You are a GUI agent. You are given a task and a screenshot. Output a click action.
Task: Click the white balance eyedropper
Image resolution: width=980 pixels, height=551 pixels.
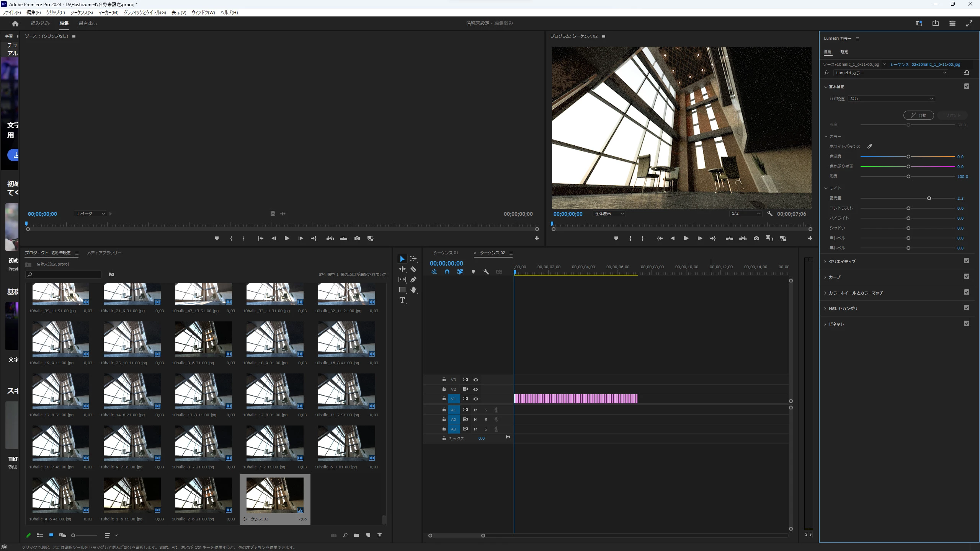tap(869, 147)
